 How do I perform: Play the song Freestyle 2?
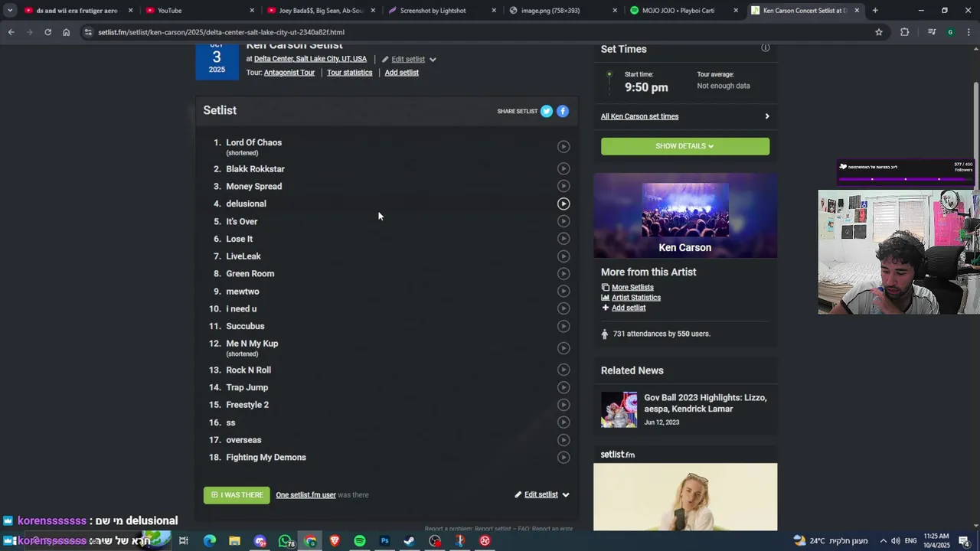(563, 405)
